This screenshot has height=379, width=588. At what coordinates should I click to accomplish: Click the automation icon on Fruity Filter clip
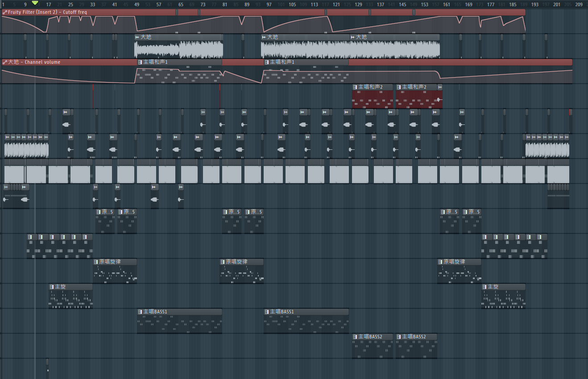[4, 12]
